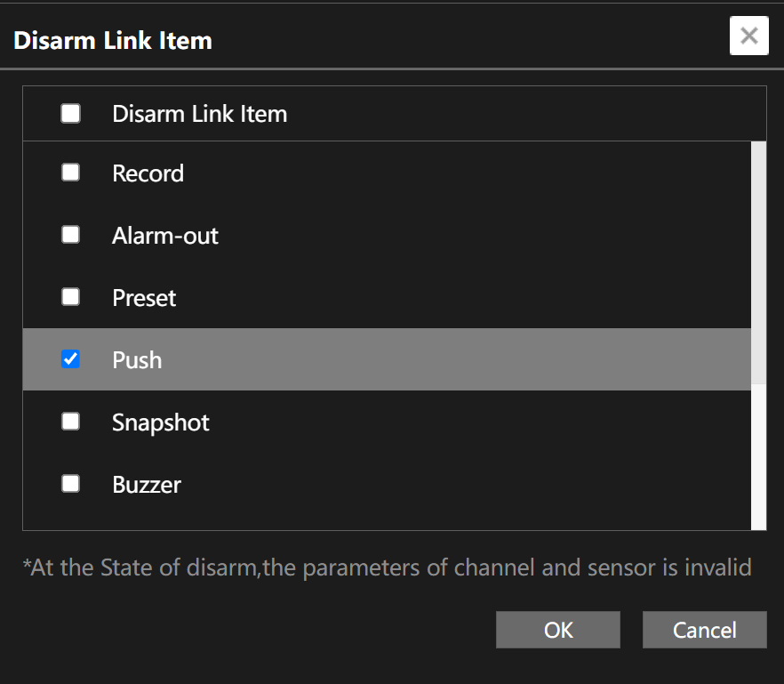Close the Disarm Link Item dialog
The width and height of the screenshot is (784, 684).
point(749,36)
